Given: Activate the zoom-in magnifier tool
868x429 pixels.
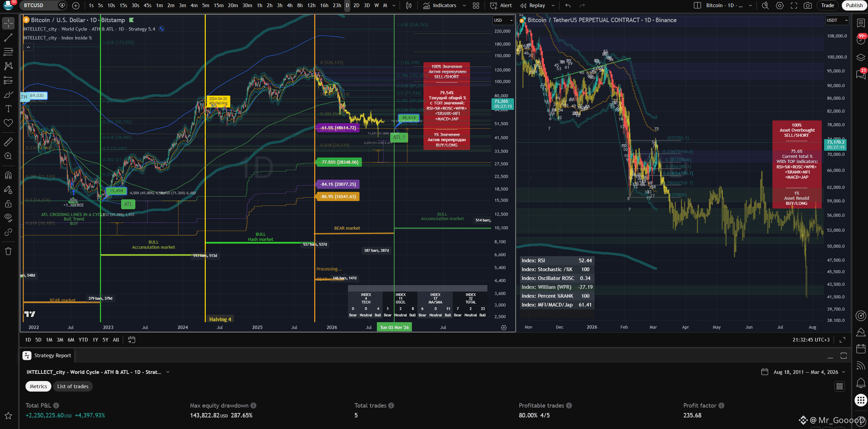Looking at the screenshot, I should [8, 156].
